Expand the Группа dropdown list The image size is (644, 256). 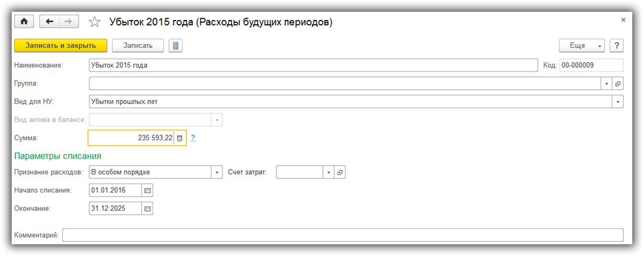coord(606,84)
